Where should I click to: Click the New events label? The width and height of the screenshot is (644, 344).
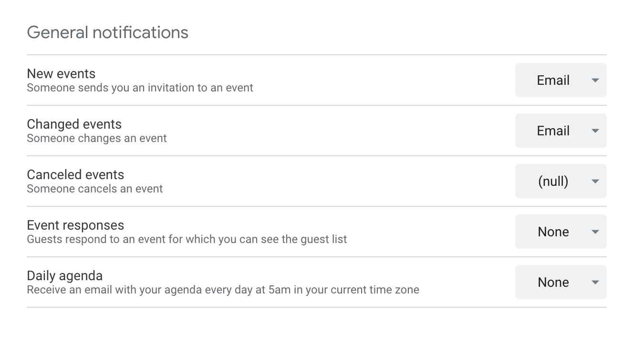coord(61,74)
